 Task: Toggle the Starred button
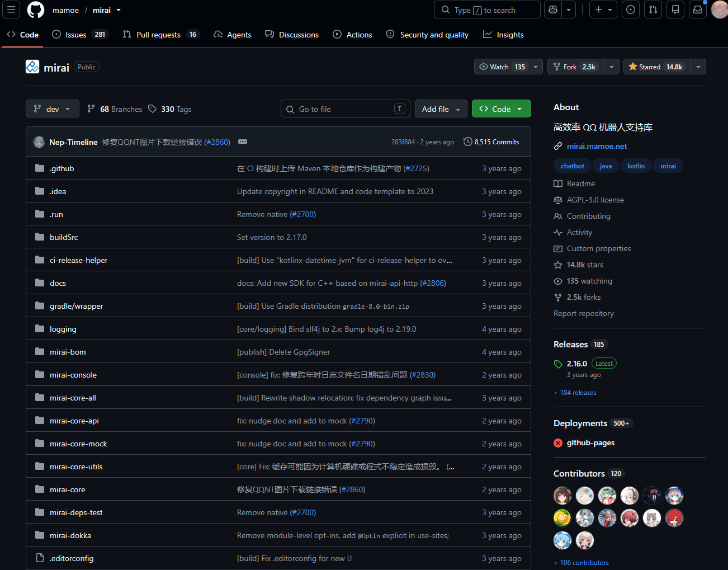pos(657,67)
